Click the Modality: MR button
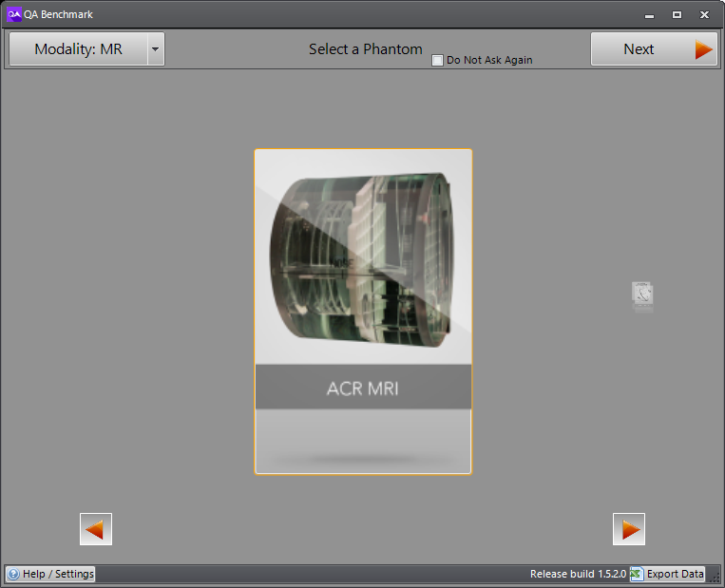 point(78,49)
